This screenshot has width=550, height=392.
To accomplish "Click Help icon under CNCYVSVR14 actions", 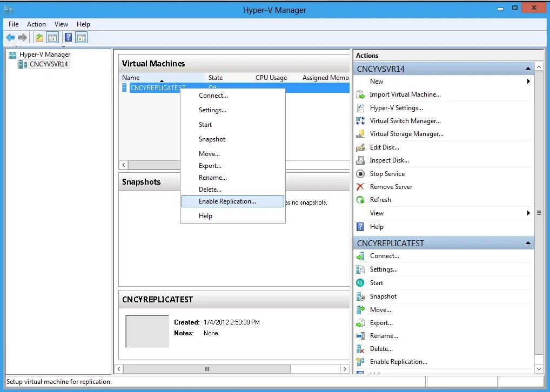I will click(360, 227).
